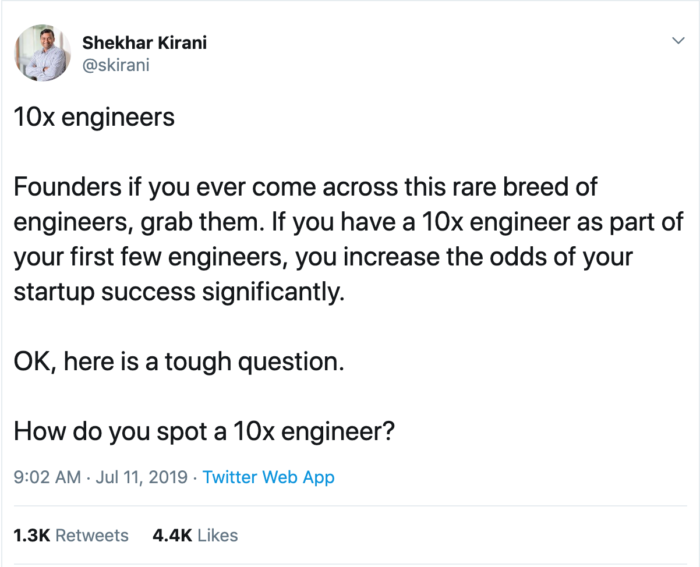Click the phrase "rare breed of"
Image resolution: width=700 pixels, height=567 pixels.
click(x=525, y=186)
